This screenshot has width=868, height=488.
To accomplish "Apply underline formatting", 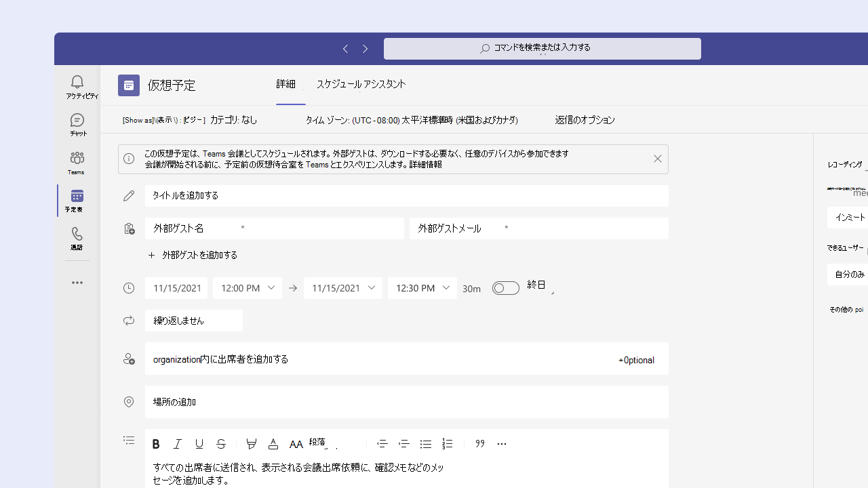I will coord(199,444).
